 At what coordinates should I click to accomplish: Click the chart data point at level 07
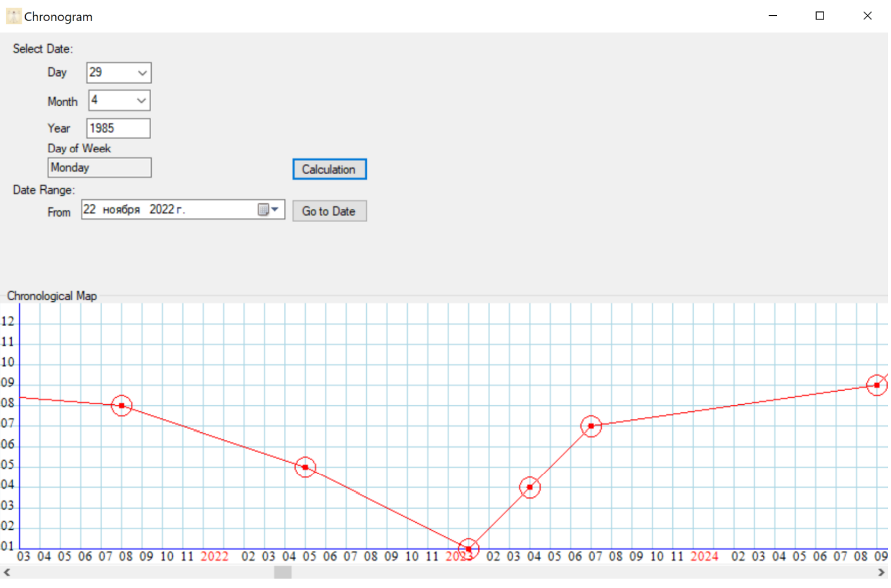tap(591, 426)
